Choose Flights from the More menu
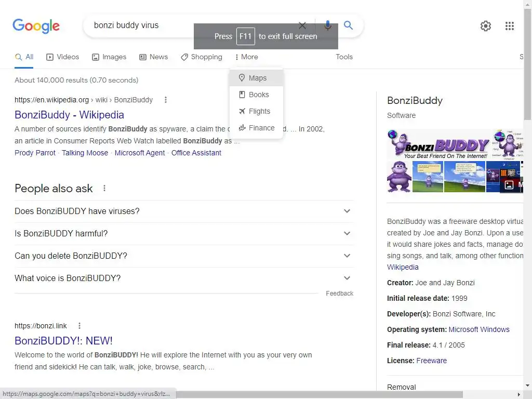Screen dimensions: 532x399 [x=257, y=111]
